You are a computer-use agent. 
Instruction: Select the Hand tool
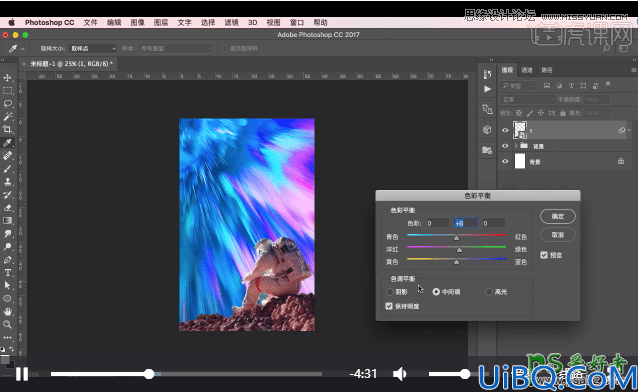(7, 311)
